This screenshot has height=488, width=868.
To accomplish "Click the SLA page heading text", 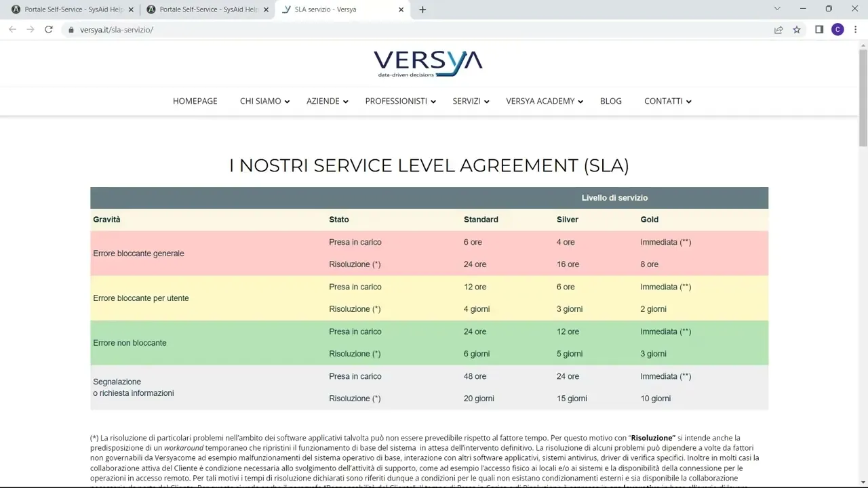I will 429,165.
